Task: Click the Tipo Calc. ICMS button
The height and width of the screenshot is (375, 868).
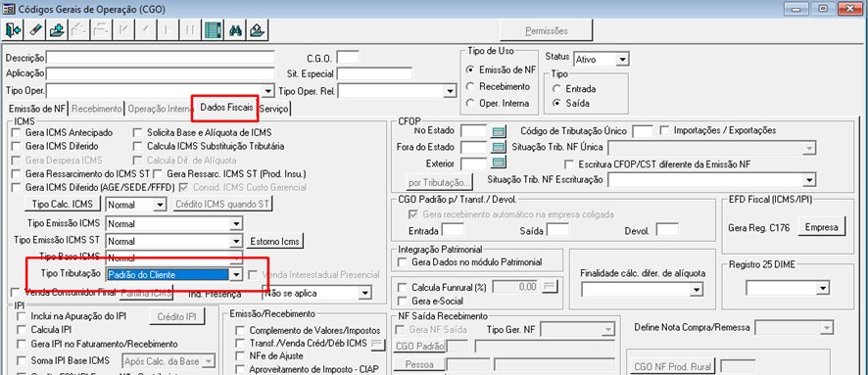Action: click(x=63, y=204)
